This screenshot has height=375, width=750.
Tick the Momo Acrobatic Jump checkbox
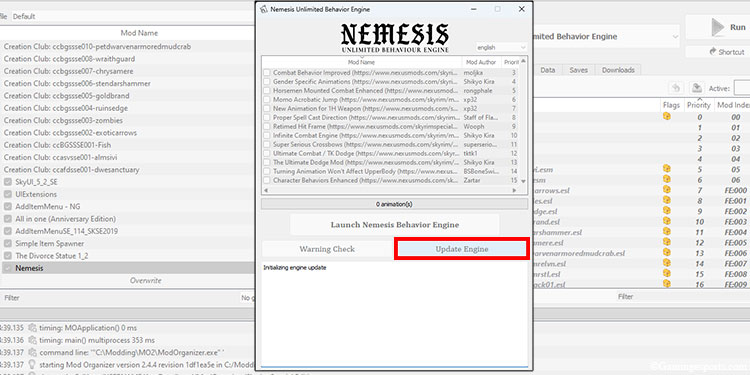coord(267,99)
